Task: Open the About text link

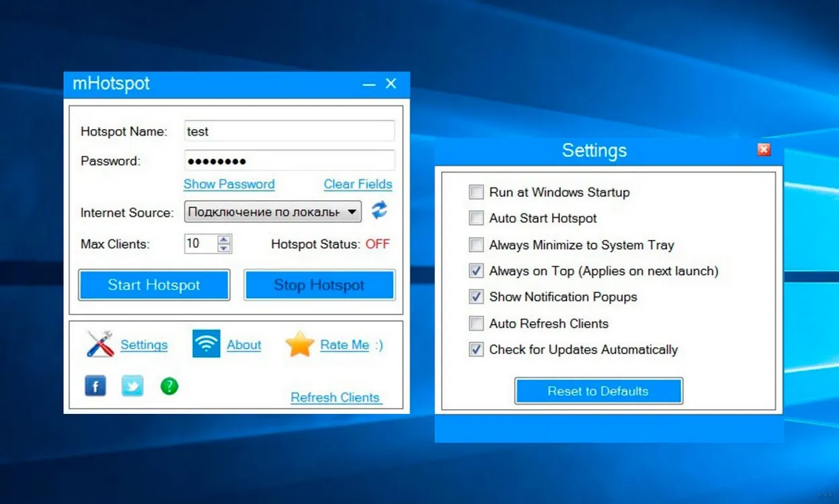Action: point(244,345)
